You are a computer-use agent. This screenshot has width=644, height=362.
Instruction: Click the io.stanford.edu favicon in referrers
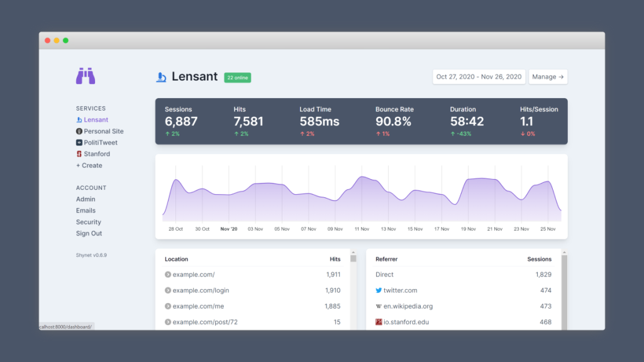tap(379, 322)
